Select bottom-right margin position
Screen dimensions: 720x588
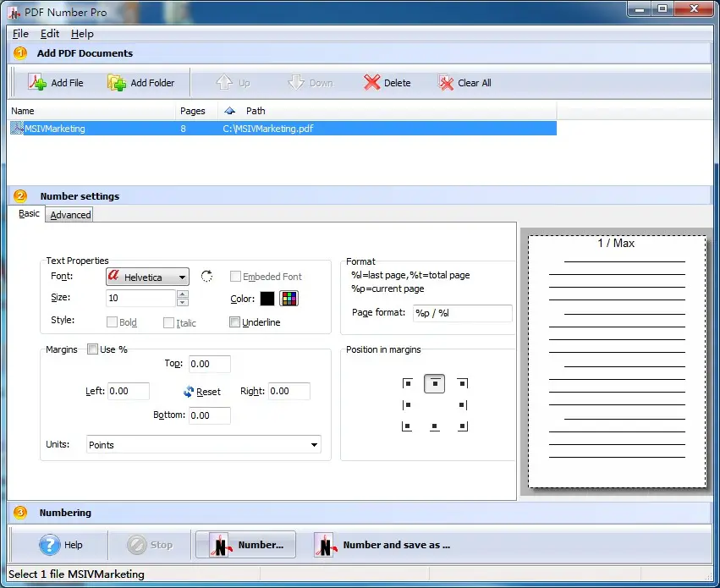tap(463, 426)
